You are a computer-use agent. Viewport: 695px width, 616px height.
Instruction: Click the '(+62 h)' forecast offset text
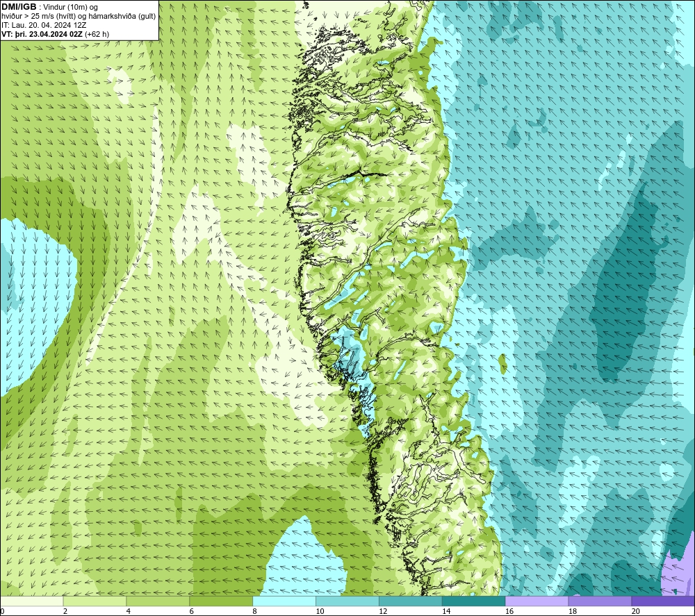point(97,34)
